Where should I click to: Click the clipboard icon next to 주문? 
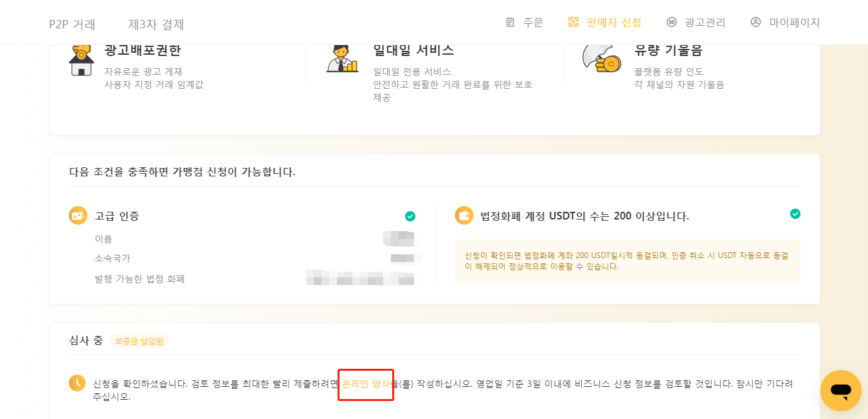click(x=510, y=23)
